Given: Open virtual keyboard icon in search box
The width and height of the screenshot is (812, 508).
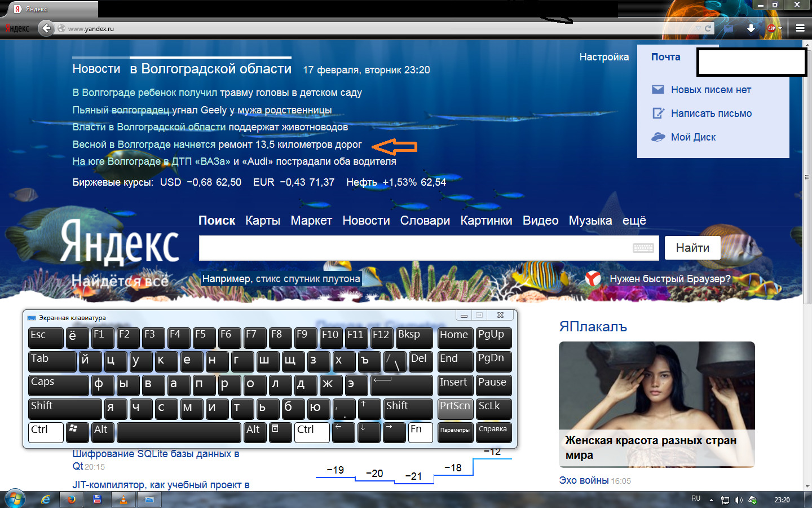Looking at the screenshot, I should [643, 248].
